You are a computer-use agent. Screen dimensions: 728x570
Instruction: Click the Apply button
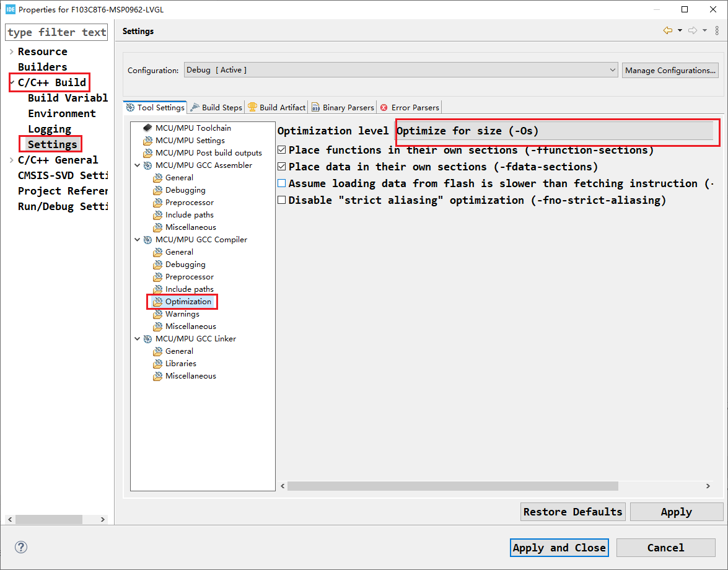pos(676,512)
